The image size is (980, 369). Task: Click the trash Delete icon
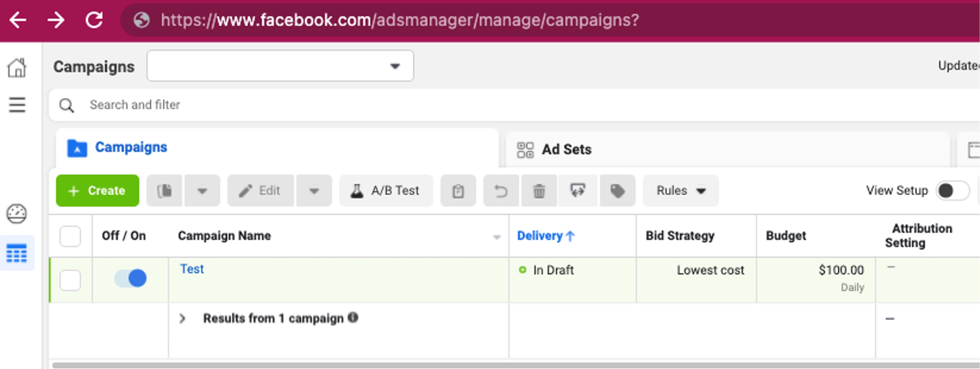(x=539, y=191)
